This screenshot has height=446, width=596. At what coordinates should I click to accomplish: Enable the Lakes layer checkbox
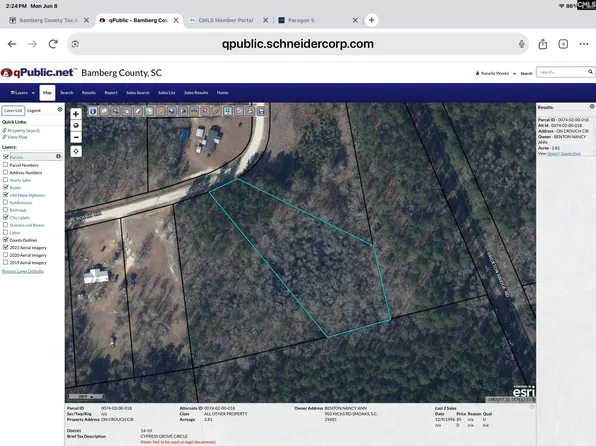point(5,232)
